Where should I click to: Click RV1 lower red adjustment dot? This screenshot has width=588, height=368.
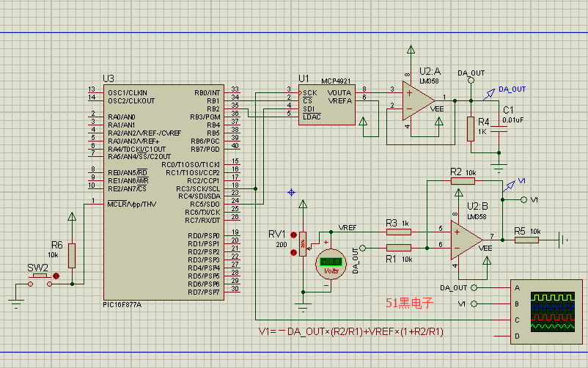(x=294, y=251)
